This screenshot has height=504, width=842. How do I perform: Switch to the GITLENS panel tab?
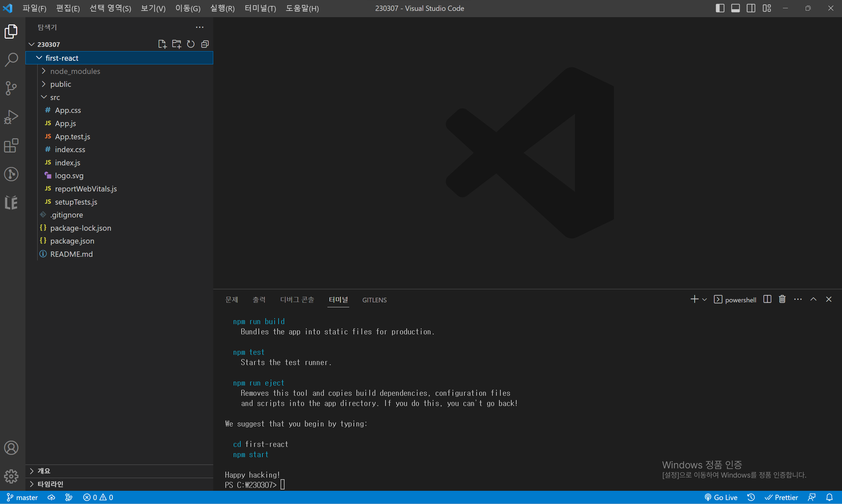pos(374,300)
